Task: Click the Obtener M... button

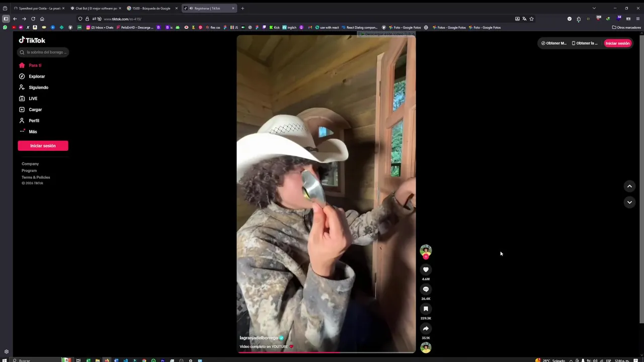Action: click(554, 43)
